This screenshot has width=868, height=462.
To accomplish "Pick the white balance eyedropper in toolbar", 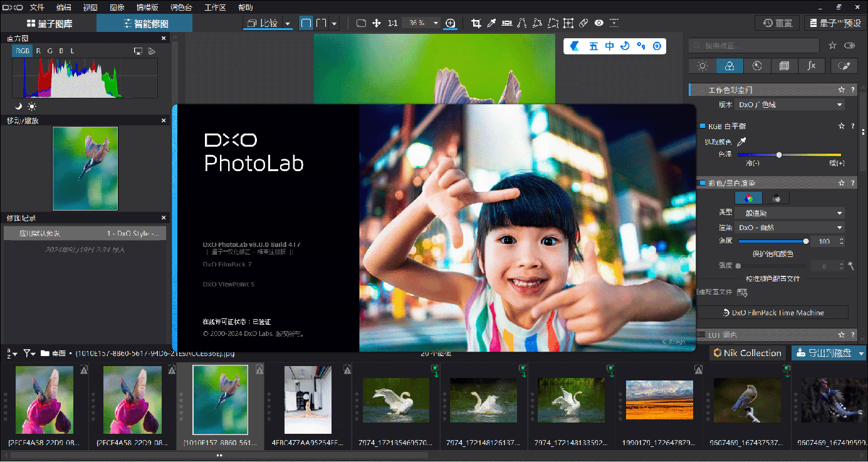I will pos(492,23).
